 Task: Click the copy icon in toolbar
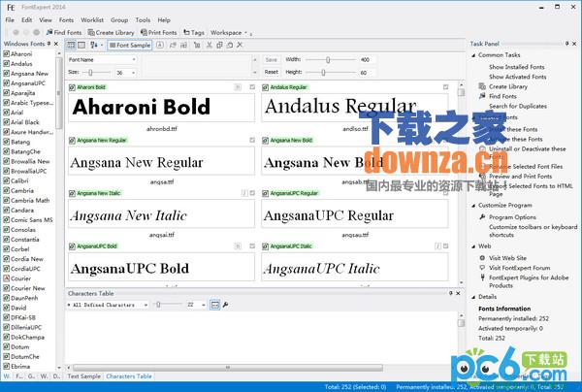click(x=219, y=45)
